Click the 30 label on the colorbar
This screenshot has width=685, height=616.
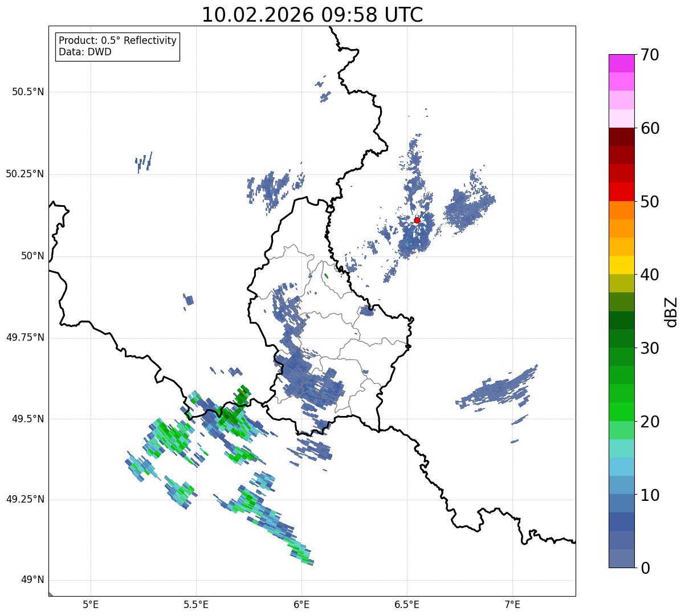point(649,348)
